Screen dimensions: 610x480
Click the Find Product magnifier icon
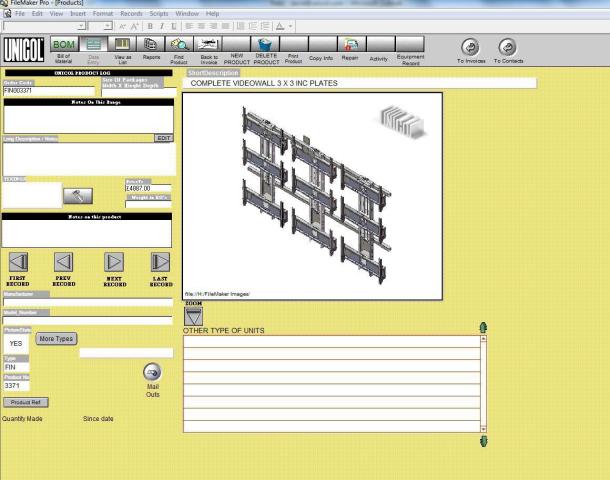pyautogui.click(x=179, y=44)
